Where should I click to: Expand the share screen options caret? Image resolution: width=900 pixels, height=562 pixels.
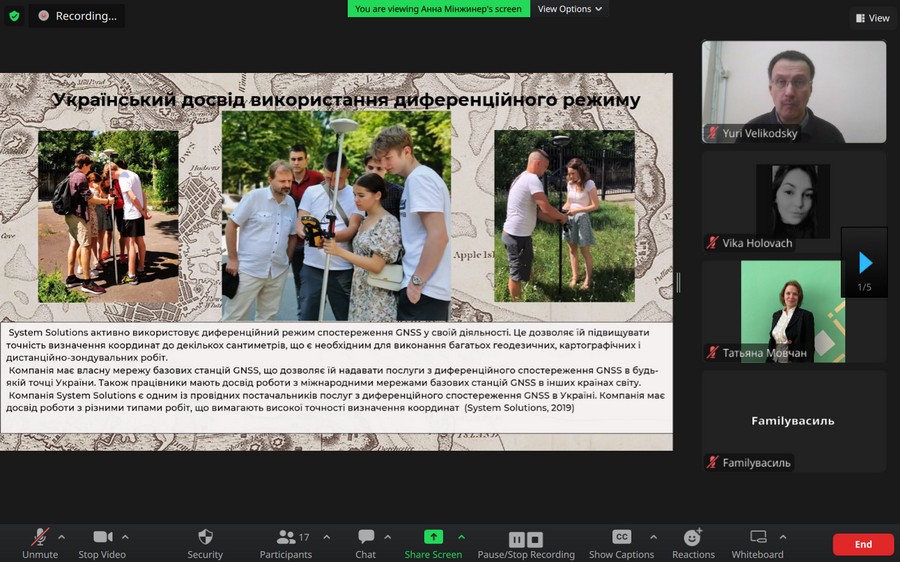461,537
